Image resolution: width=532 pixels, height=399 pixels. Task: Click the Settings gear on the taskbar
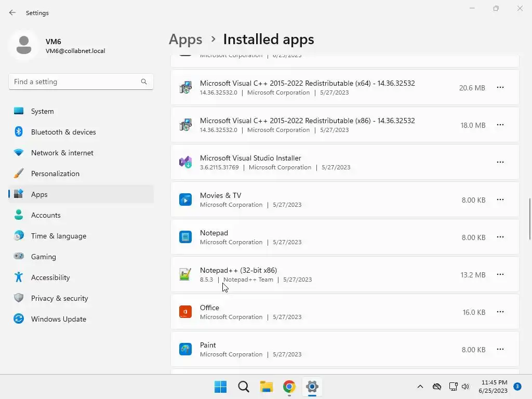pos(312,387)
